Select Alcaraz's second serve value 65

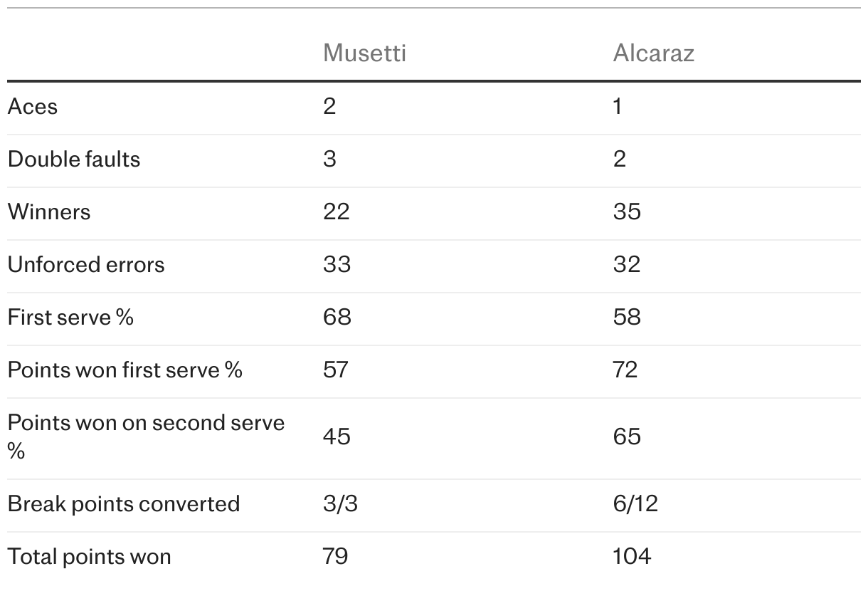[x=627, y=436]
